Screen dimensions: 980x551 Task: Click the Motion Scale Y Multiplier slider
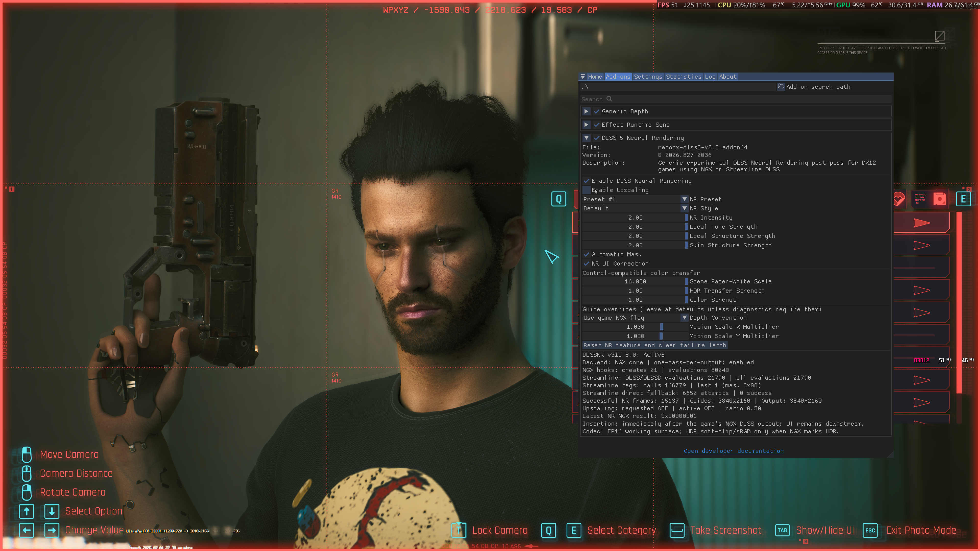click(635, 336)
